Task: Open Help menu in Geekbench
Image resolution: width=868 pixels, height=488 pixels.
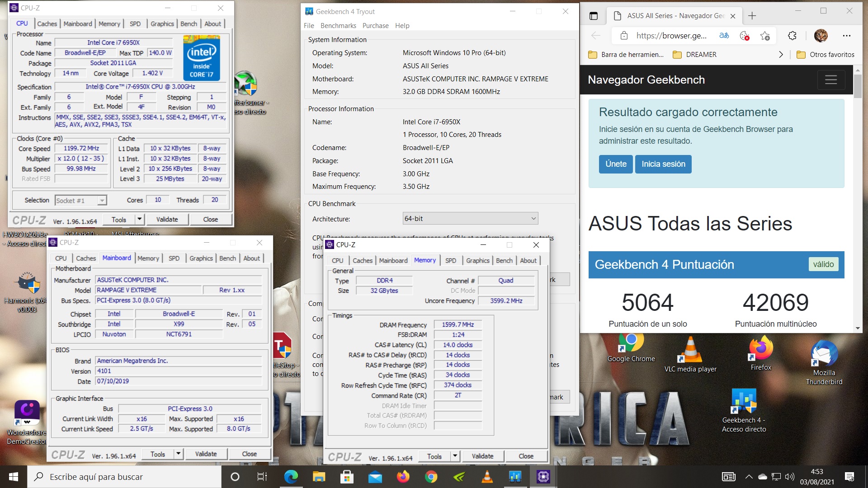Action: (x=402, y=26)
